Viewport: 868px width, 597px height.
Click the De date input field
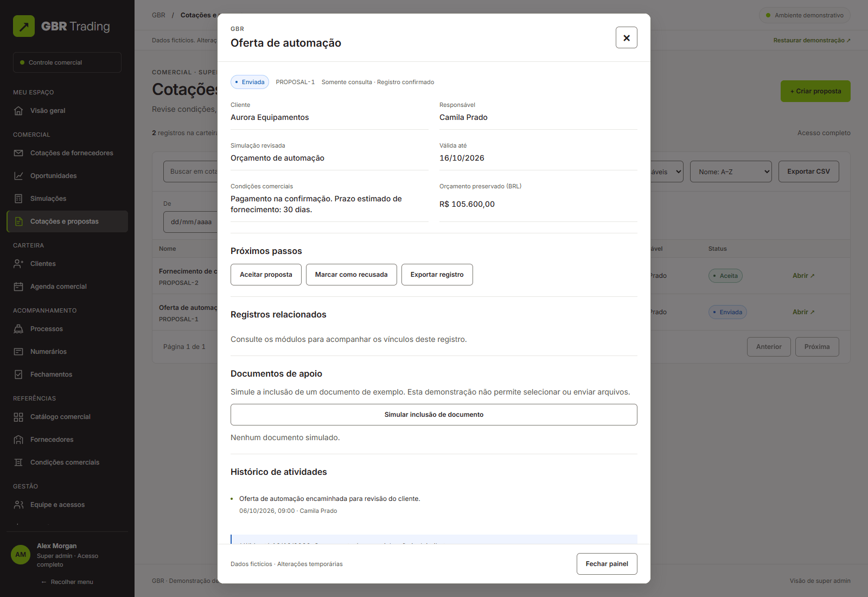tap(190, 222)
